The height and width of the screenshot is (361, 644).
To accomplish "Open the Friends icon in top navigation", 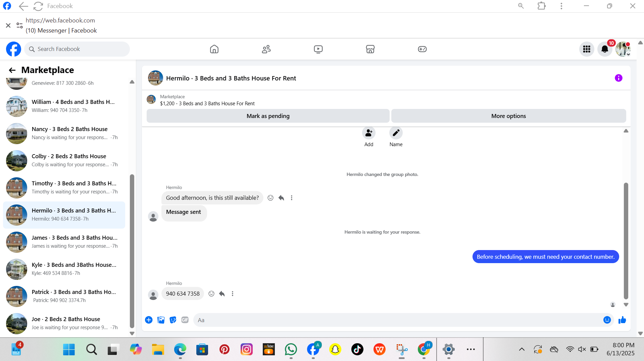I will coord(266,49).
